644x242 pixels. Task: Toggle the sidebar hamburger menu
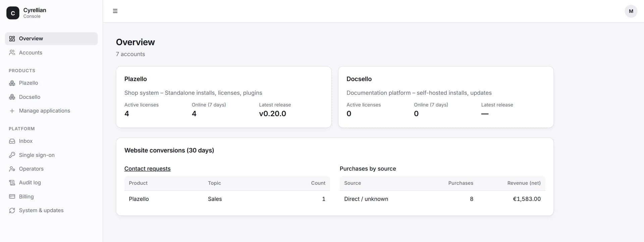(x=115, y=11)
